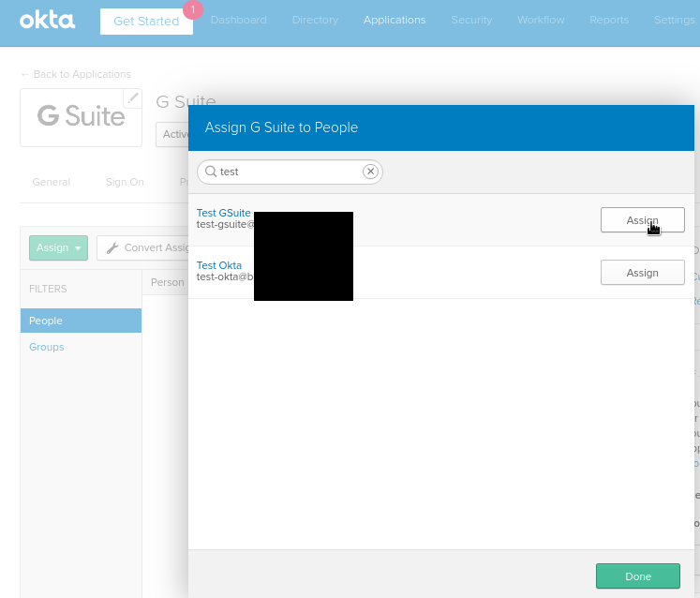Click the wrench icon in Convert Assignments
This screenshot has height=598, width=700.
[x=112, y=247]
